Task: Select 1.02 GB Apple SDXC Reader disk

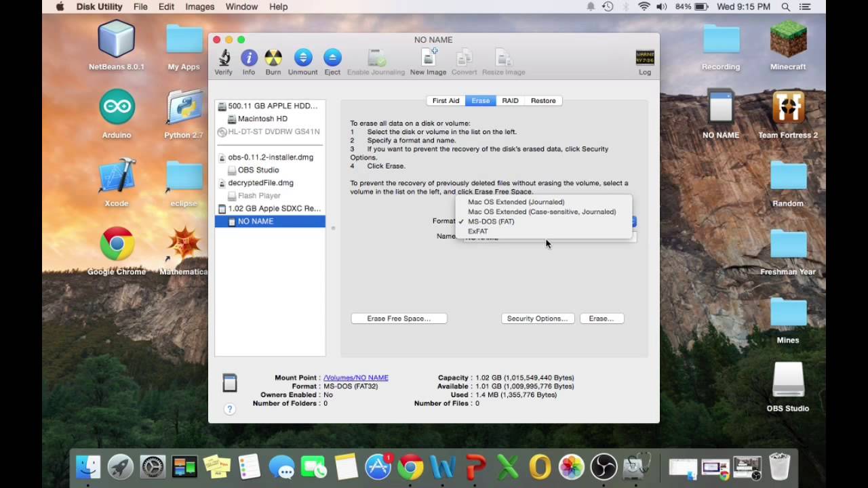Action: 270,209
